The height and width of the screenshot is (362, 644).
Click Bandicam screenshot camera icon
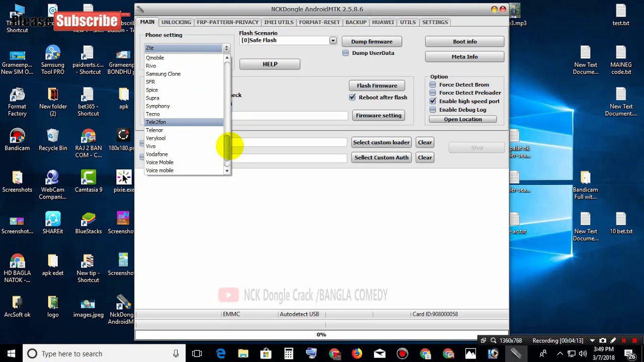point(603,340)
